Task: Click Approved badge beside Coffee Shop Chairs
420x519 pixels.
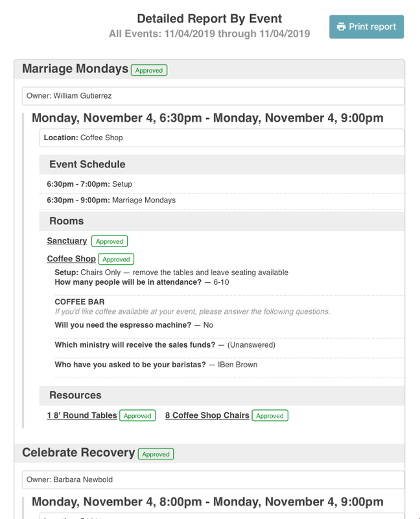Action: tap(270, 416)
